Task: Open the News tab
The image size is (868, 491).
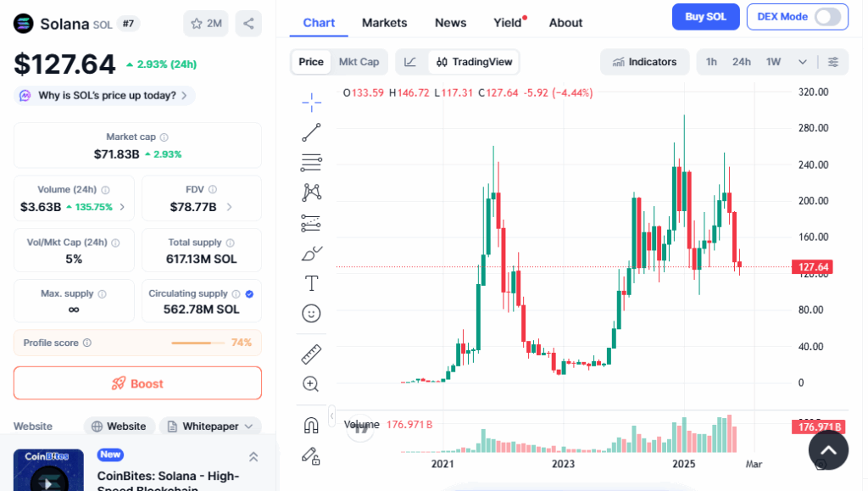Action: [x=450, y=23]
